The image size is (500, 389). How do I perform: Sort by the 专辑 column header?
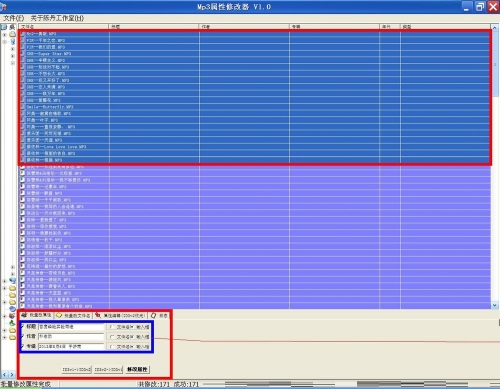[334, 26]
